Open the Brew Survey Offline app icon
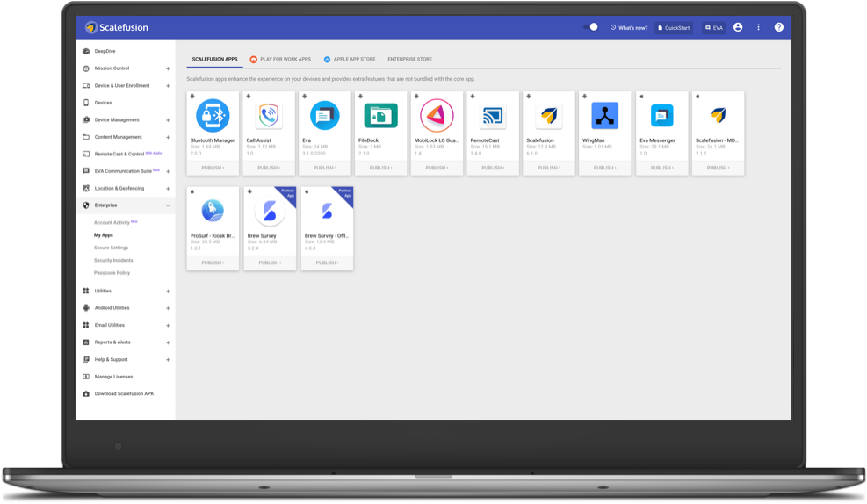The height and width of the screenshot is (504, 867). [x=327, y=211]
